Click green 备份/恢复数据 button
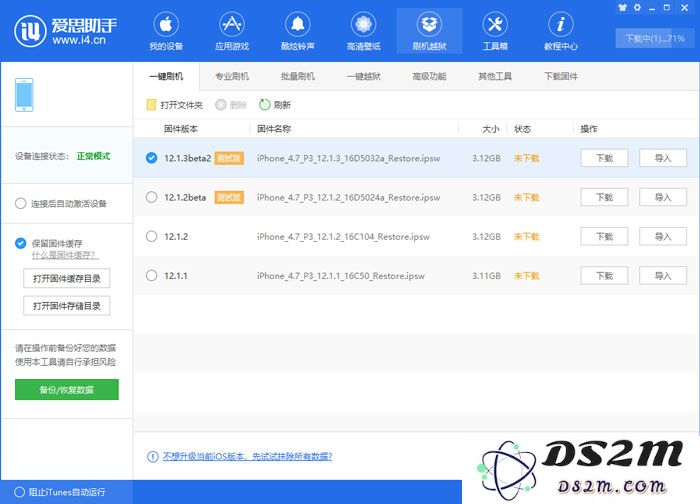This screenshot has height=504, width=700. pyautogui.click(x=67, y=390)
